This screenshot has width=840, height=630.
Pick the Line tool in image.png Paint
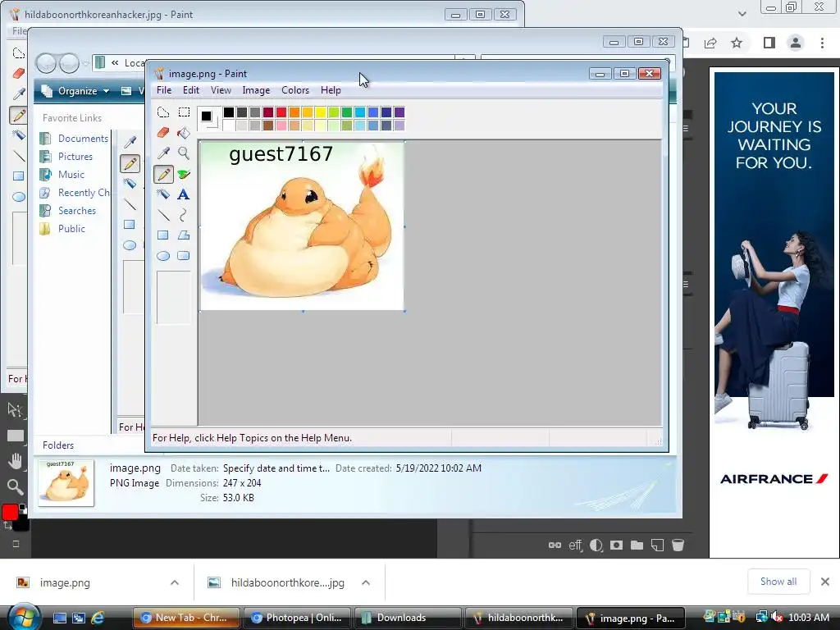coord(163,215)
